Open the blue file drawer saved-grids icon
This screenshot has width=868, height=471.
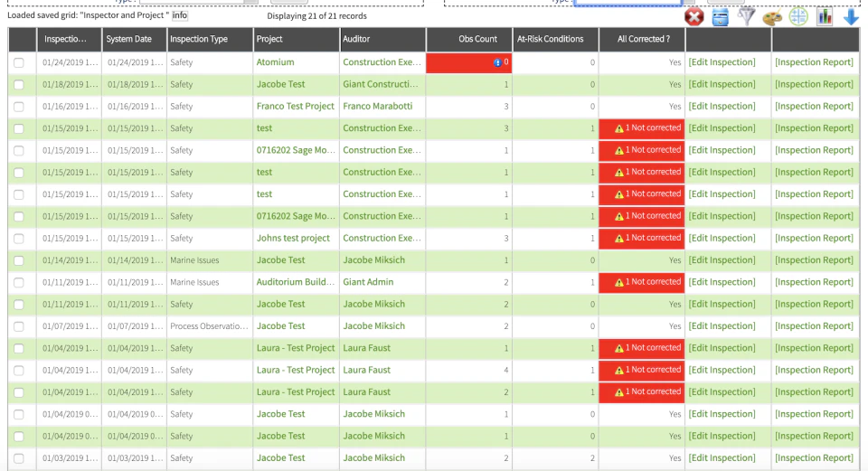point(720,17)
